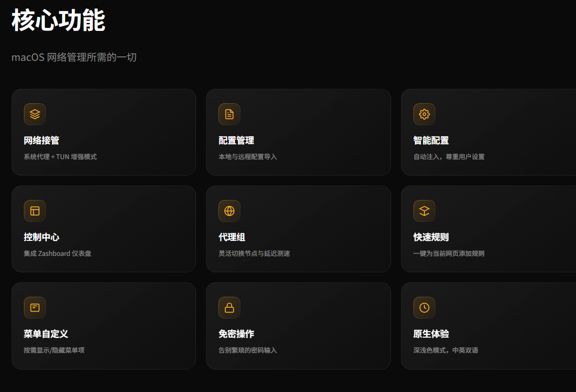The width and height of the screenshot is (576, 392).
Task: Click the gear icon above 智能配置
Action: click(x=424, y=114)
